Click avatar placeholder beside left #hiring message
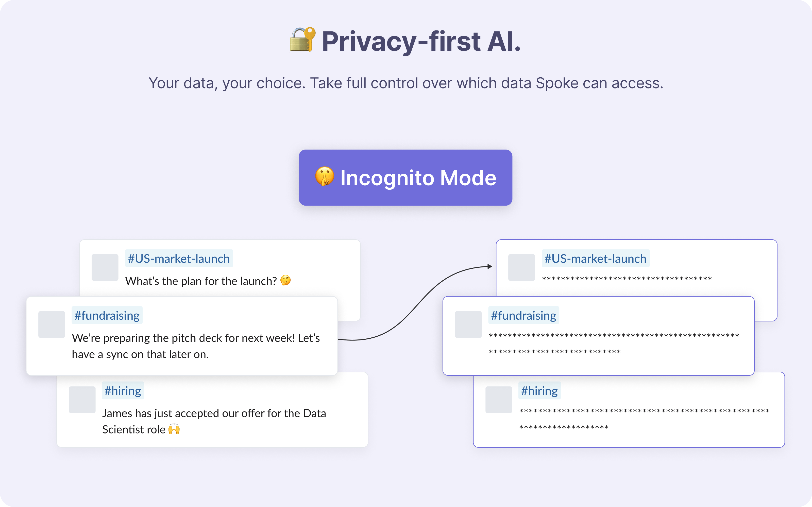 click(82, 400)
